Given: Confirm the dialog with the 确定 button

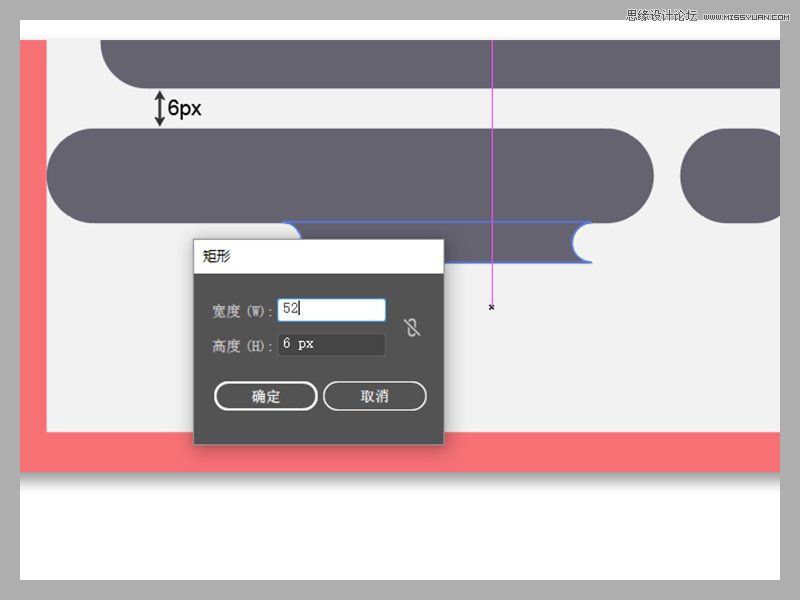Looking at the screenshot, I should [x=265, y=396].
